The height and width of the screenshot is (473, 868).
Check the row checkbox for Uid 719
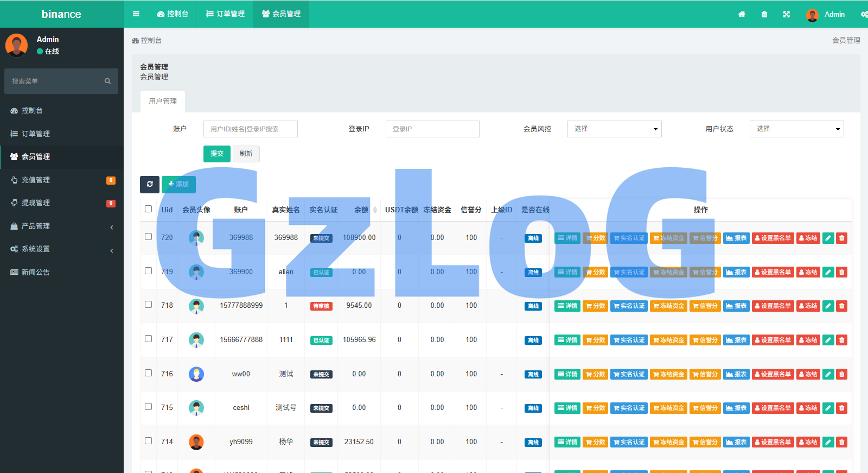[148, 271]
